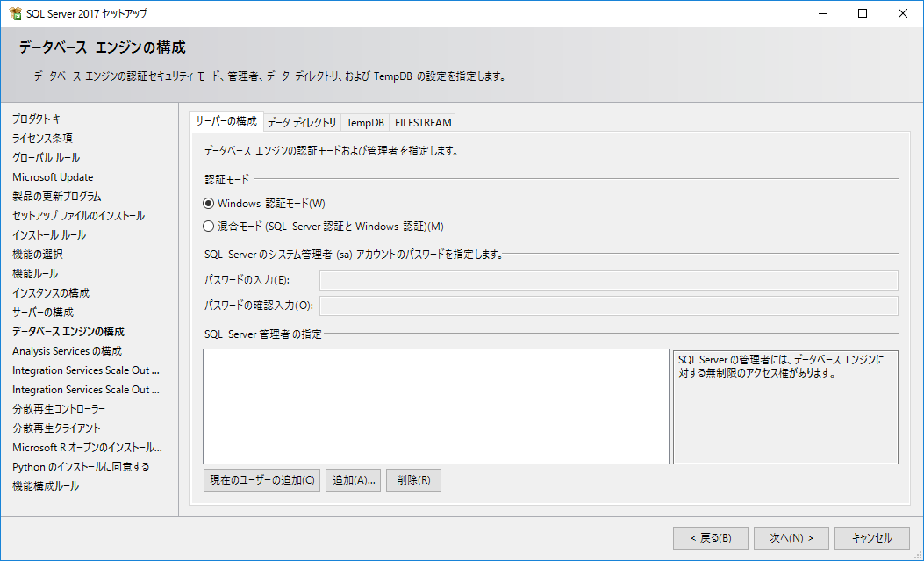Go back with 戻る(B) button
Screen dimensions: 924x561
(710, 538)
